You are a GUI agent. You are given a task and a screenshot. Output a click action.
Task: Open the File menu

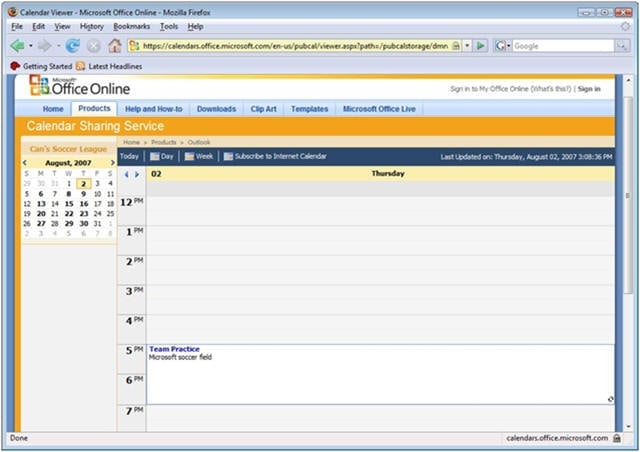[17, 27]
